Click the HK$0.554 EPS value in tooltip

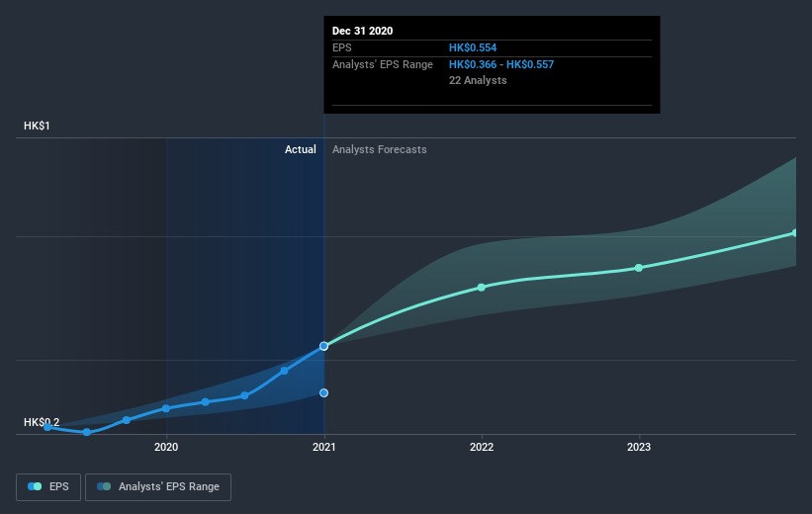click(473, 47)
